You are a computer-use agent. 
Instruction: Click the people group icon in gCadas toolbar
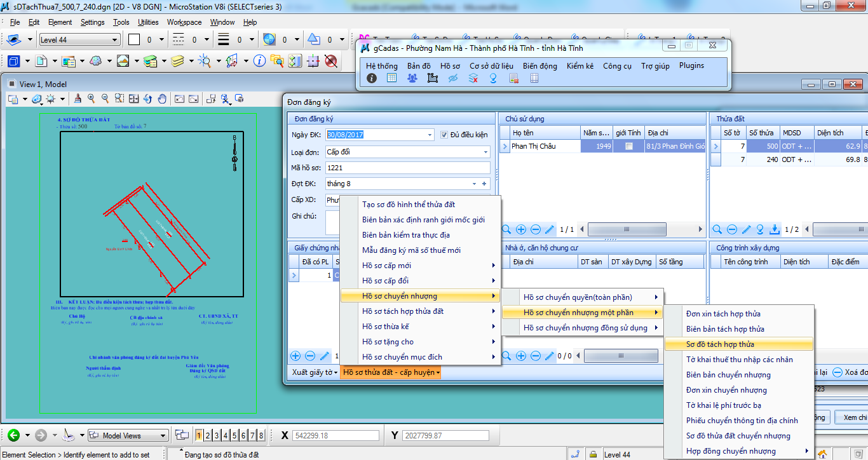coord(412,78)
